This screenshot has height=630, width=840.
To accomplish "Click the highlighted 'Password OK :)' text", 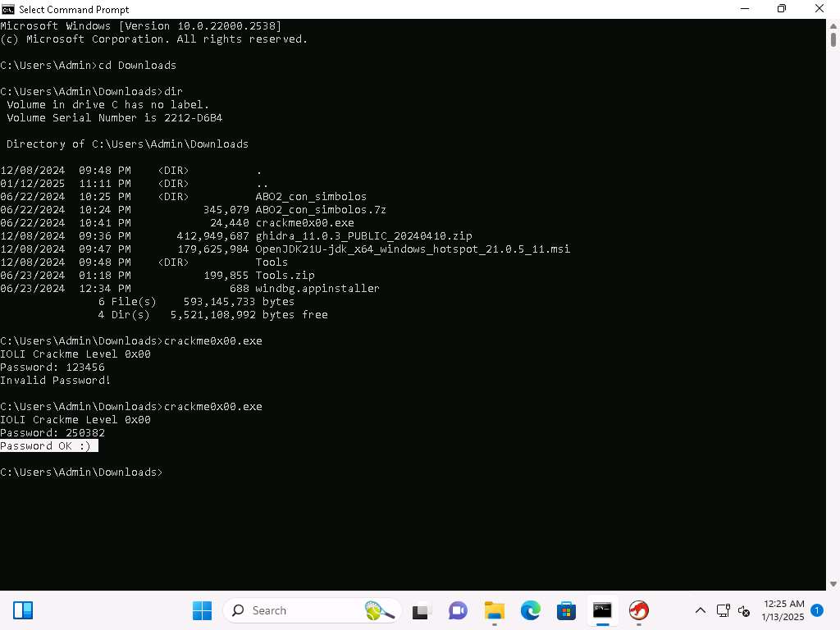I will (48, 446).
